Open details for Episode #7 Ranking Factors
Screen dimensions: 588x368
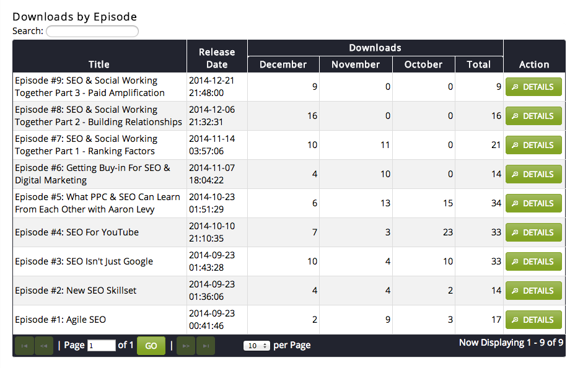[533, 146]
